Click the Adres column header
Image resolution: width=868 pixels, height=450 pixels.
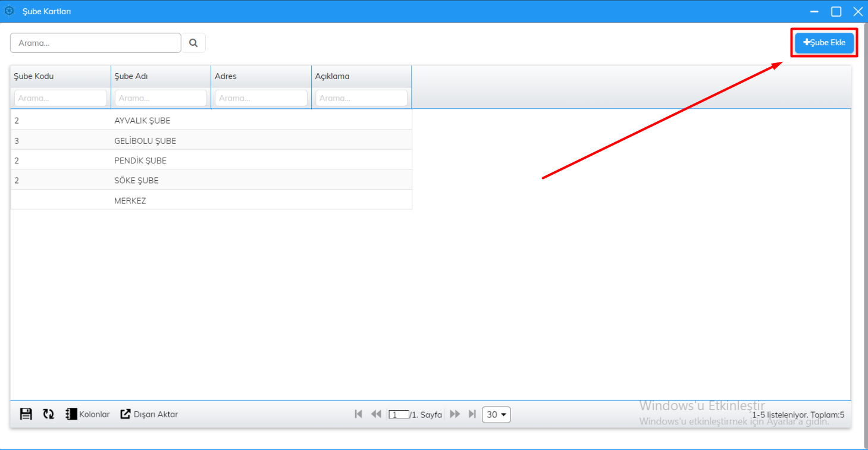225,76
